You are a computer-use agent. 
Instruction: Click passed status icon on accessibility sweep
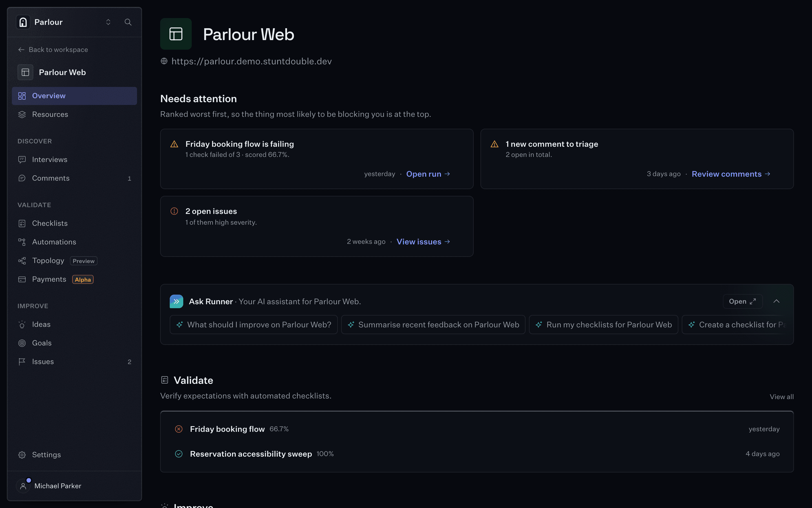(179, 454)
